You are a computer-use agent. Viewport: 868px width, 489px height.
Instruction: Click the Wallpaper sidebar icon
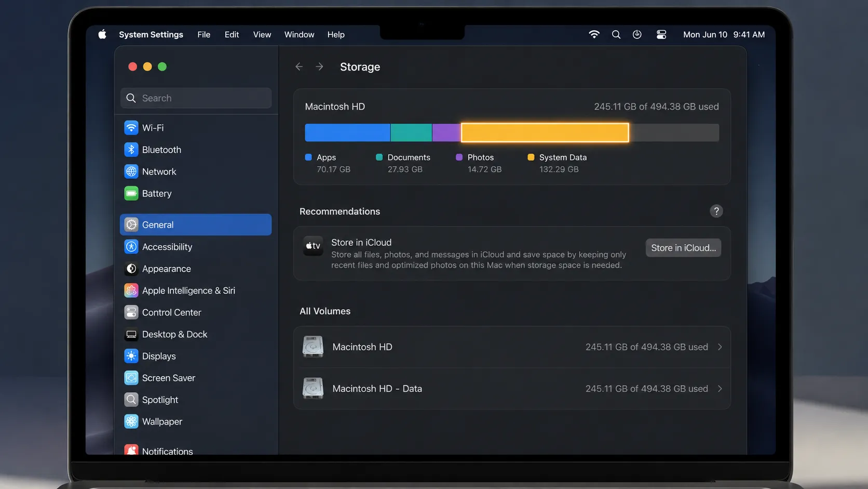coord(131,421)
